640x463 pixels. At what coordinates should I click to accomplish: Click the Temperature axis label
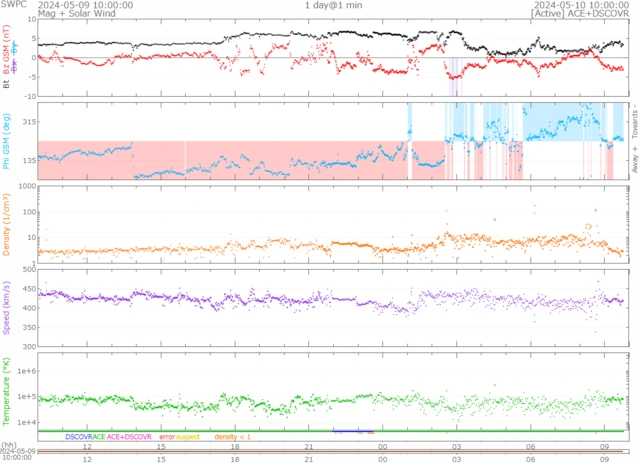[8, 392]
